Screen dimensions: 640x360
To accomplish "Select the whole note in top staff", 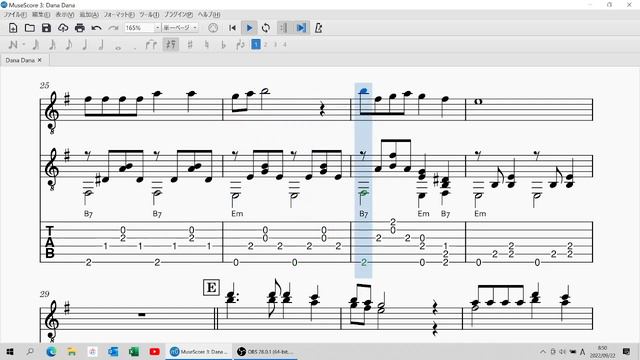I will (x=478, y=102).
